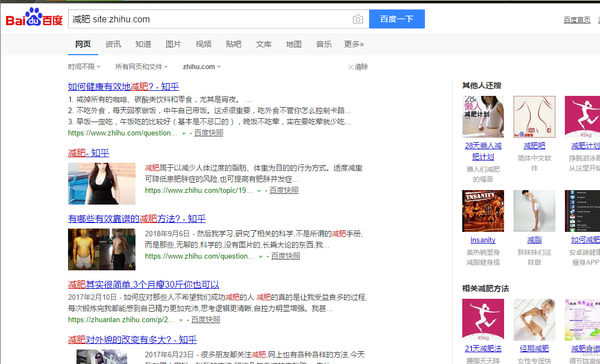The image size is (600, 364).
Task: Open result 减肥对外貌的改变有多大? - 知乎
Action: pos(132,339)
